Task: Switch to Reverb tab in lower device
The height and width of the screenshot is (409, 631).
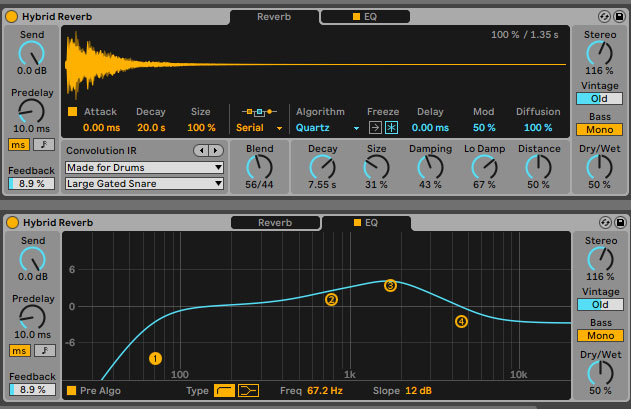Action: 275,222
